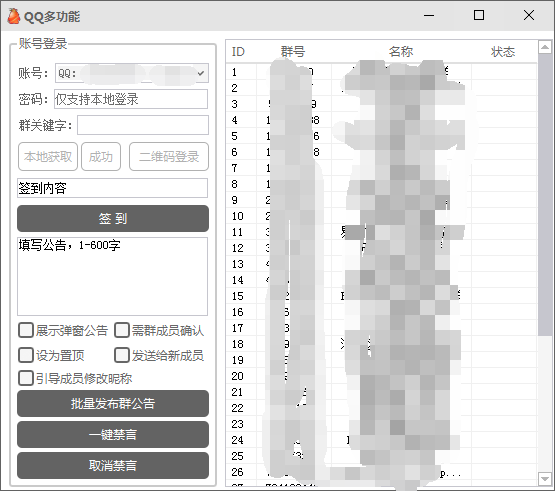Click the 二维码登录 button
This screenshot has width=555, height=491.
click(x=169, y=156)
